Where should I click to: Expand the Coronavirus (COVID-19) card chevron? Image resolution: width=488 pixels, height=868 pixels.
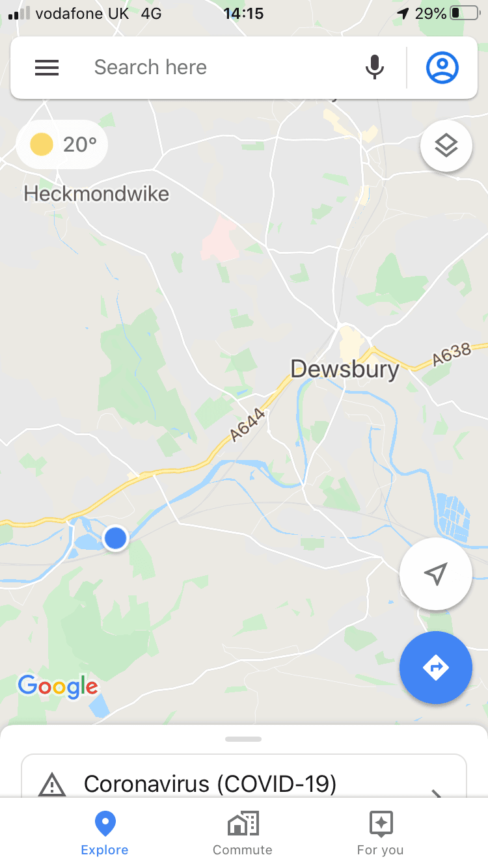coord(437,793)
